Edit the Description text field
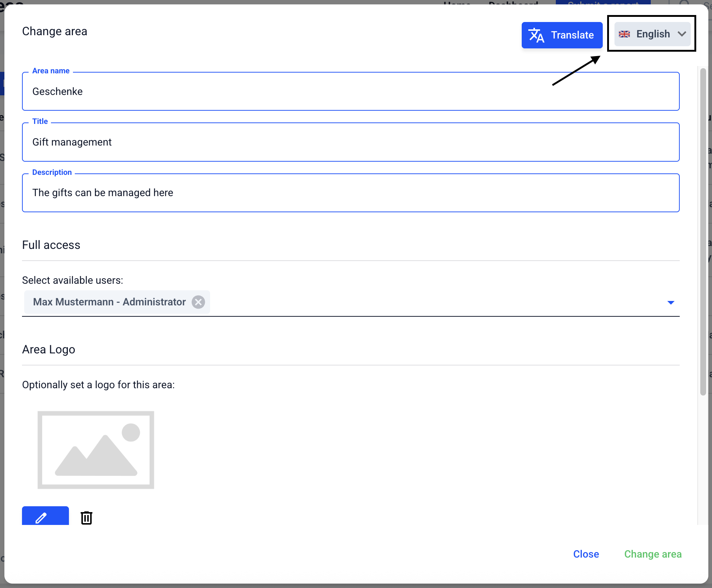Image resolution: width=712 pixels, height=588 pixels. [351, 193]
